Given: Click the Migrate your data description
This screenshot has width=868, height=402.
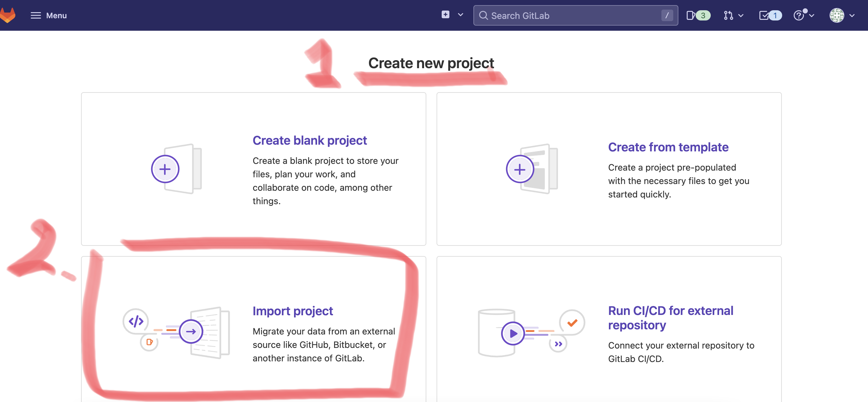Looking at the screenshot, I should click(324, 344).
